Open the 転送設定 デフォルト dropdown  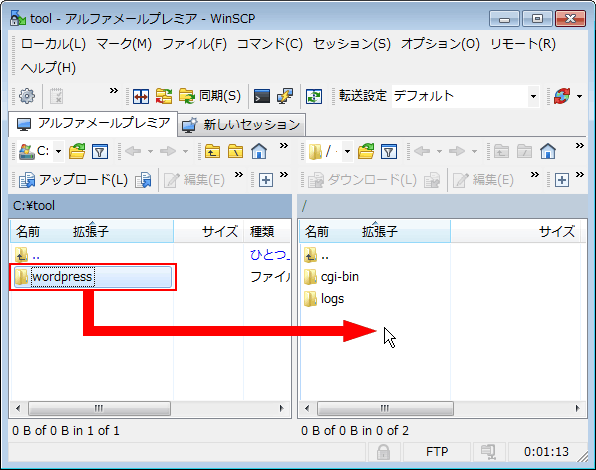coord(533,96)
